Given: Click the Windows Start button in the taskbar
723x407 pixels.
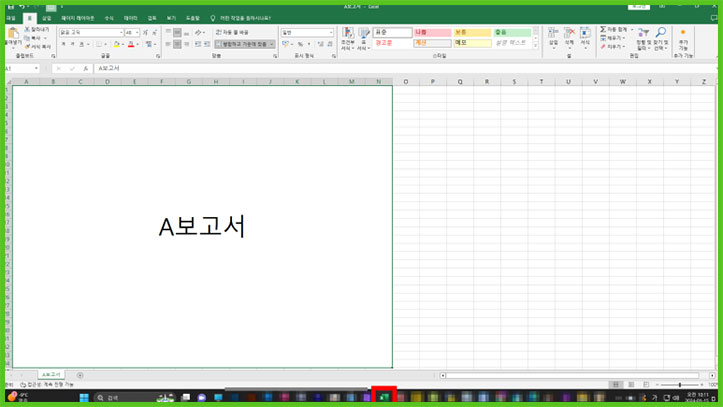Looking at the screenshot, I should point(84,397).
